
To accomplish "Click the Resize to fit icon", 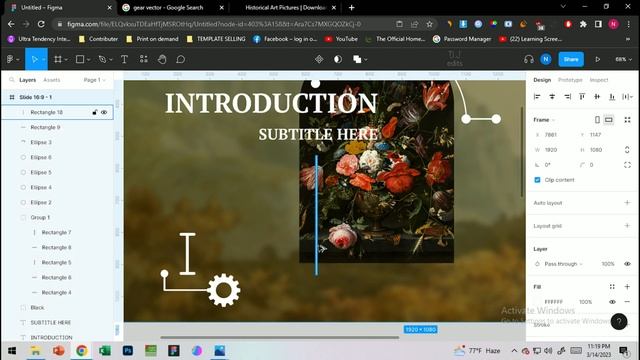I will coord(627,120).
